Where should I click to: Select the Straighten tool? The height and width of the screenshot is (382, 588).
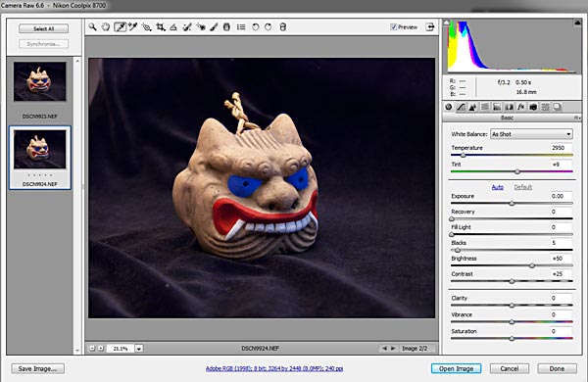[173, 27]
